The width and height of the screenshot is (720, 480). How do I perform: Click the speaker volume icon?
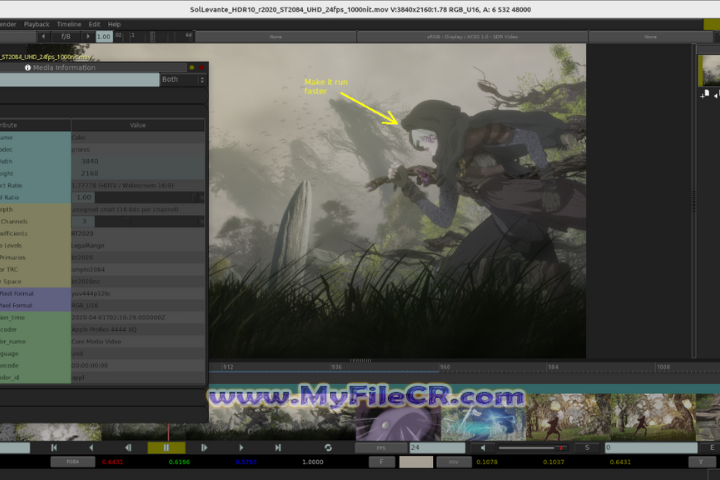point(483,448)
